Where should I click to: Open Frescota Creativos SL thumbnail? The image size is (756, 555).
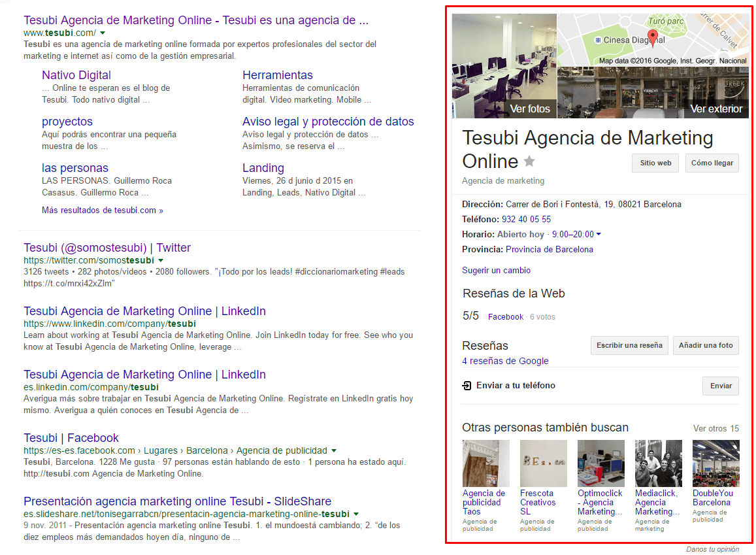[x=544, y=463]
